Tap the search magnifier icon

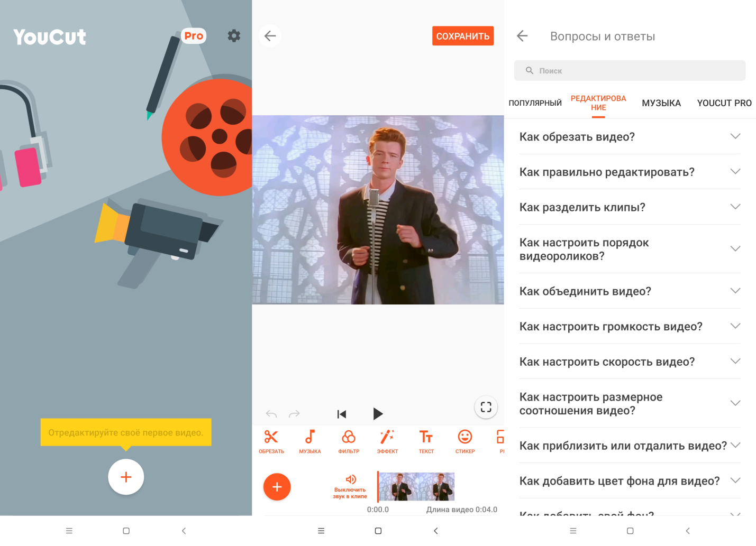[x=530, y=70]
